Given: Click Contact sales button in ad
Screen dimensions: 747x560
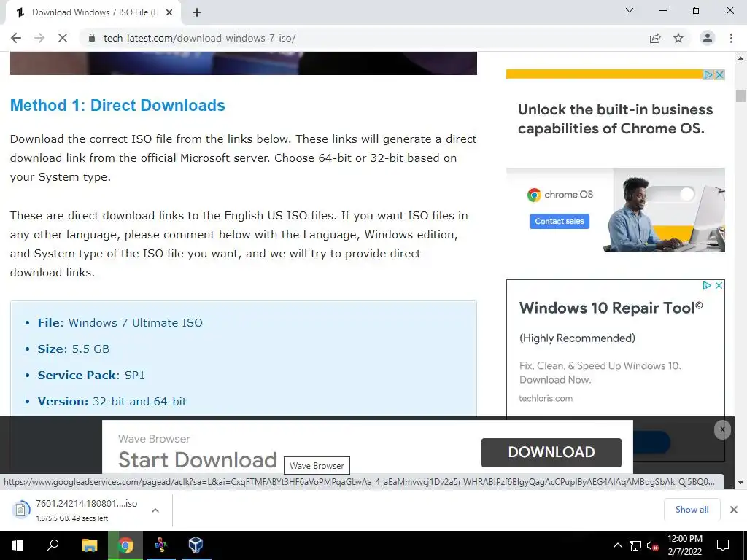Looking at the screenshot, I should pyautogui.click(x=560, y=221).
